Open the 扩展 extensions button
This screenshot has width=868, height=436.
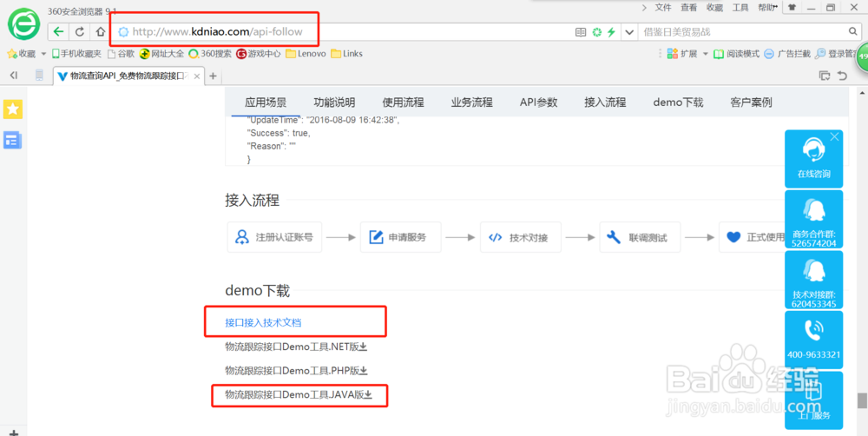682,54
